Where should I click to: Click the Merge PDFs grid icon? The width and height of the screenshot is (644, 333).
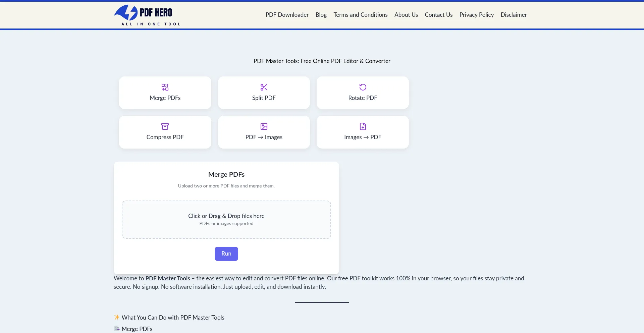click(165, 87)
